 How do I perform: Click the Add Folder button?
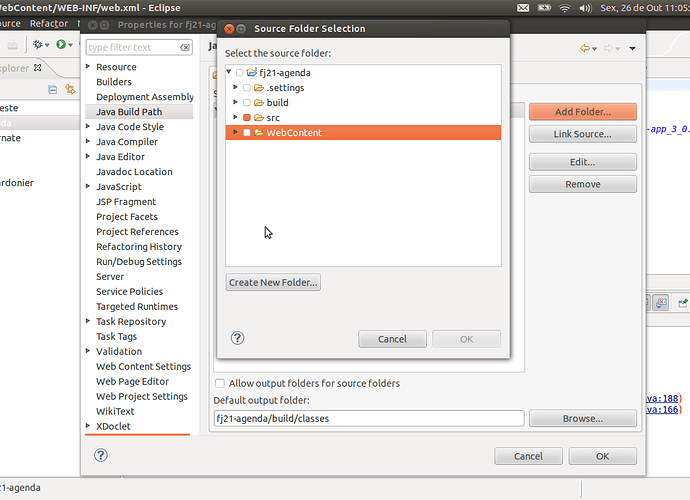click(583, 112)
